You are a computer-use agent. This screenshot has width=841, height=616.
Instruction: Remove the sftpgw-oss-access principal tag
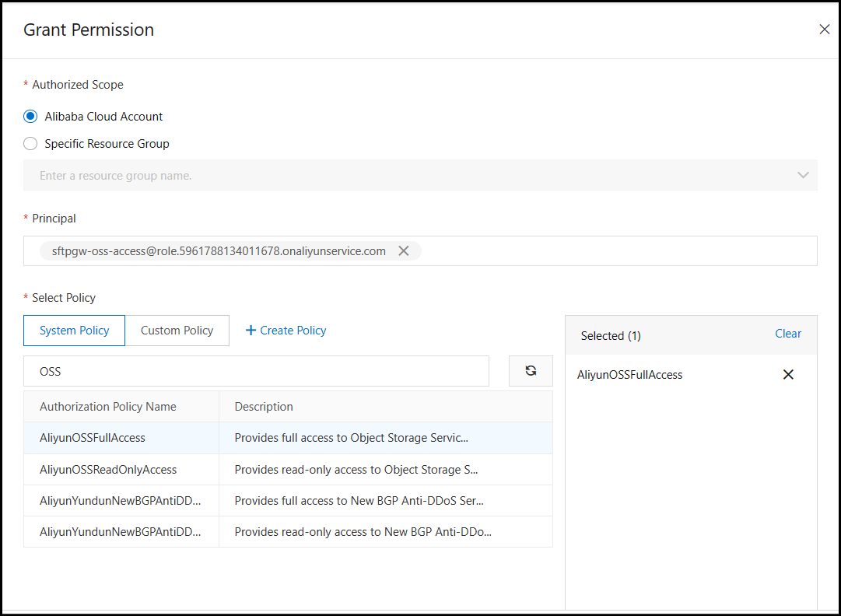tap(403, 250)
